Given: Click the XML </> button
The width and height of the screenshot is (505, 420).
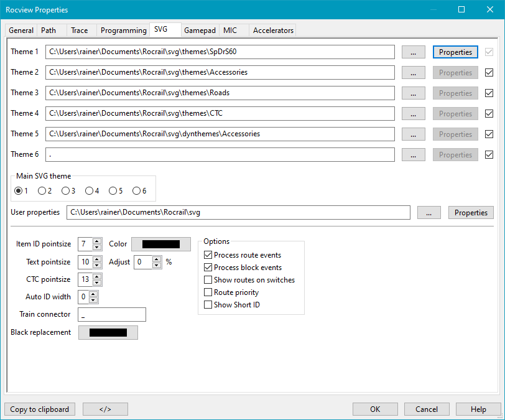Looking at the screenshot, I should click(x=105, y=409).
